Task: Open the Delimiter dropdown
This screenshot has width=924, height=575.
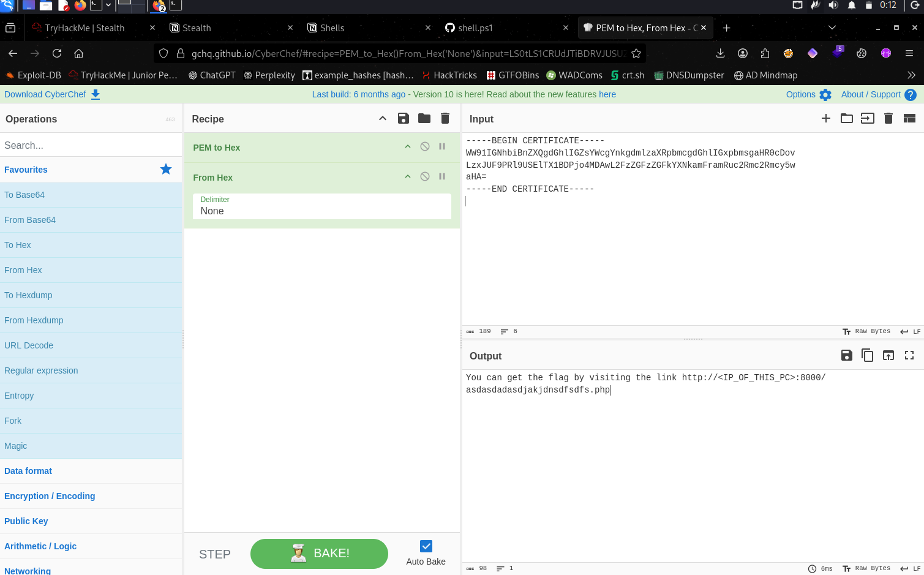Action: click(322, 206)
